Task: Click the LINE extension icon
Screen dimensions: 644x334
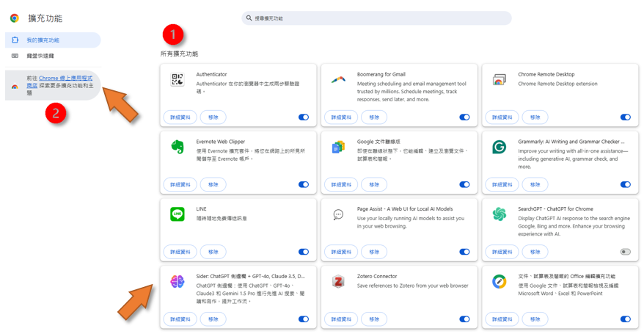Action: tap(178, 214)
